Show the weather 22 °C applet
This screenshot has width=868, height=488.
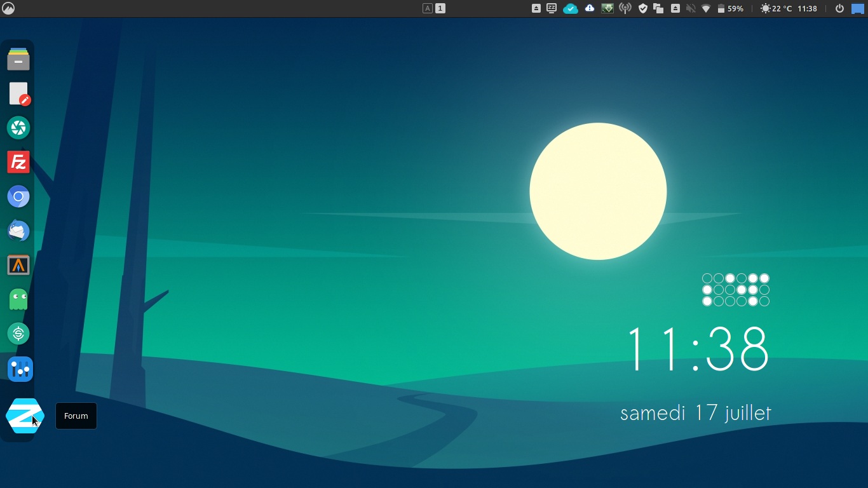[776, 9]
